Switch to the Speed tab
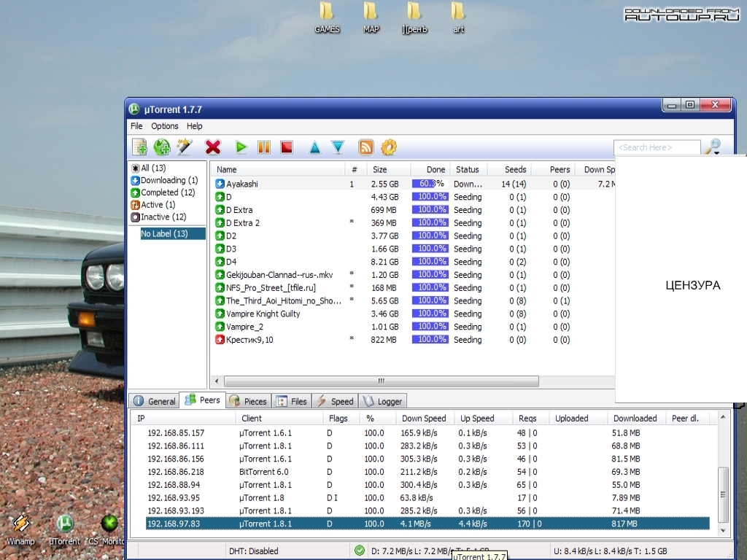The width and height of the screenshot is (747, 560). pos(336,402)
